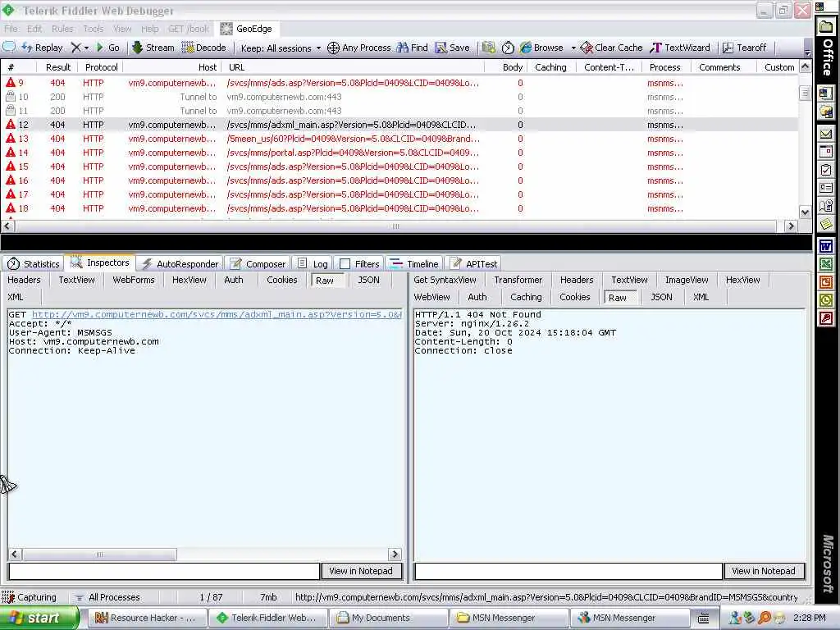Screen dimensions: 840x630
Task: Click the Go resume button
Action: (107, 48)
